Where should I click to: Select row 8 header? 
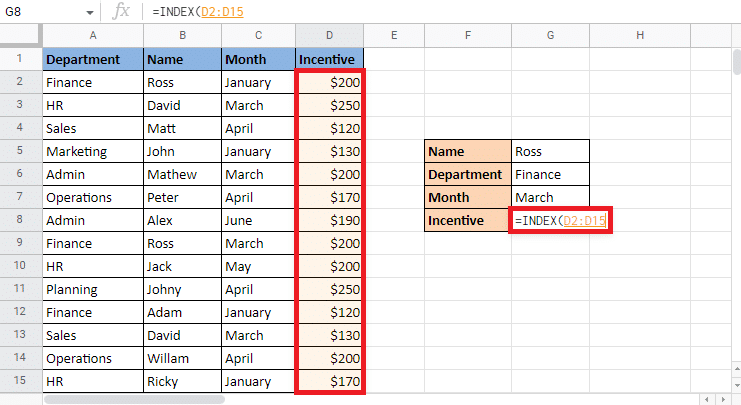pos(21,220)
